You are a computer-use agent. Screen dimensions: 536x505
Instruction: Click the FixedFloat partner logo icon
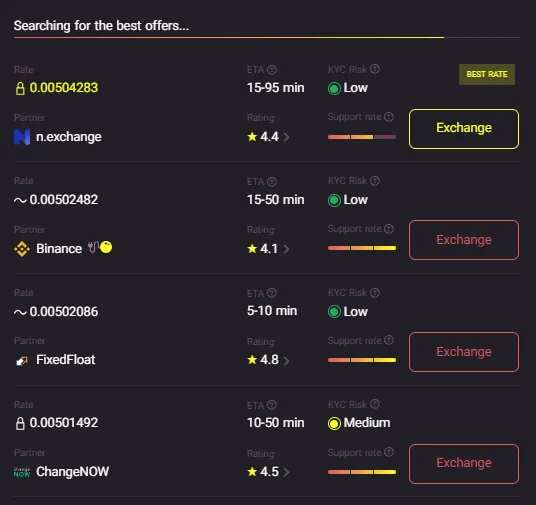click(22, 360)
